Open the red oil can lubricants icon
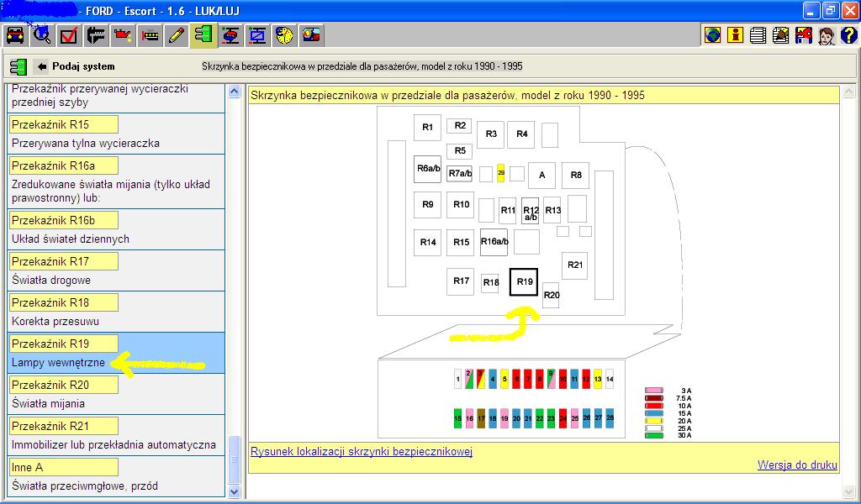This screenshot has height=504, width=861. (123, 35)
